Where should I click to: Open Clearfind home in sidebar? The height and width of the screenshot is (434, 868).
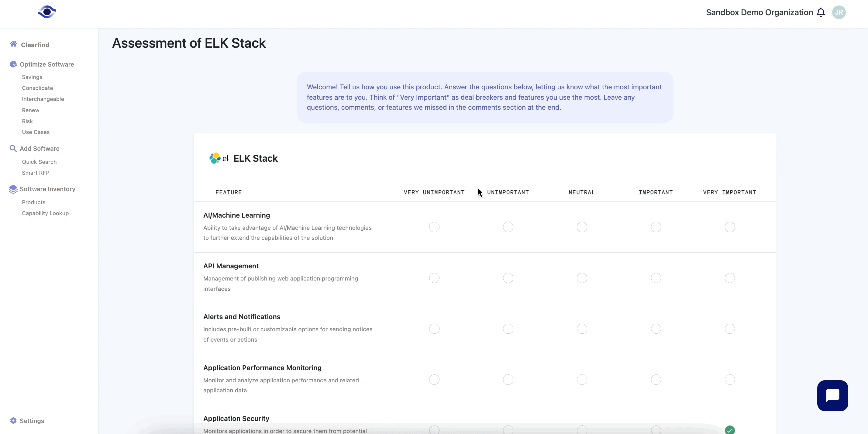35,45
